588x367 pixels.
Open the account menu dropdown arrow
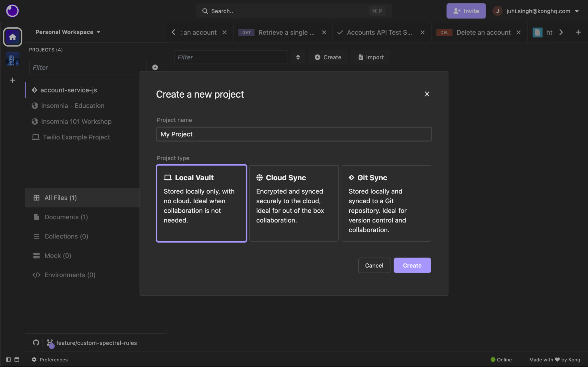pyautogui.click(x=577, y=11)
